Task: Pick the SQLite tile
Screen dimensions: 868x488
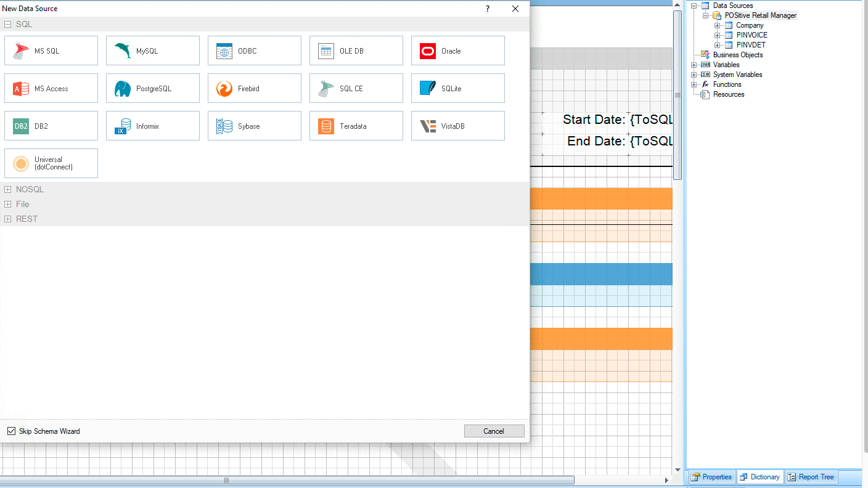Action: [x=458, y=88]
